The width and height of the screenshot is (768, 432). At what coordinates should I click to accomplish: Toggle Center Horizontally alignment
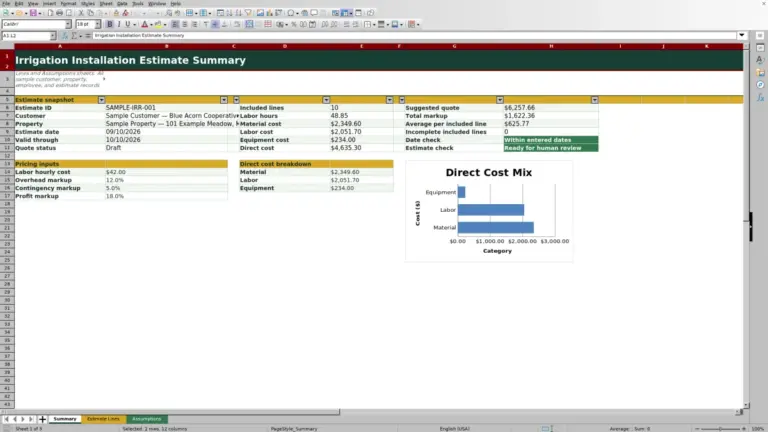click(185, 24)
